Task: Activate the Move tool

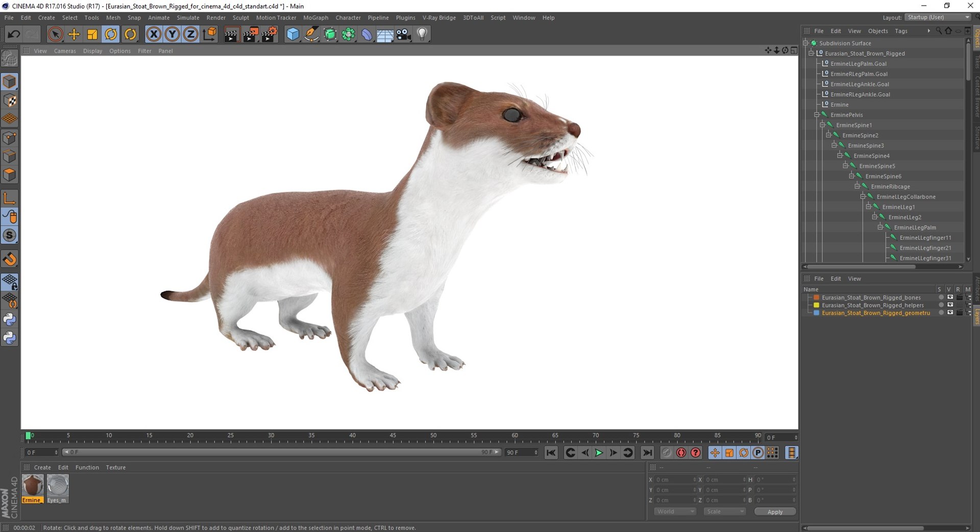Action: pos(74,34)
